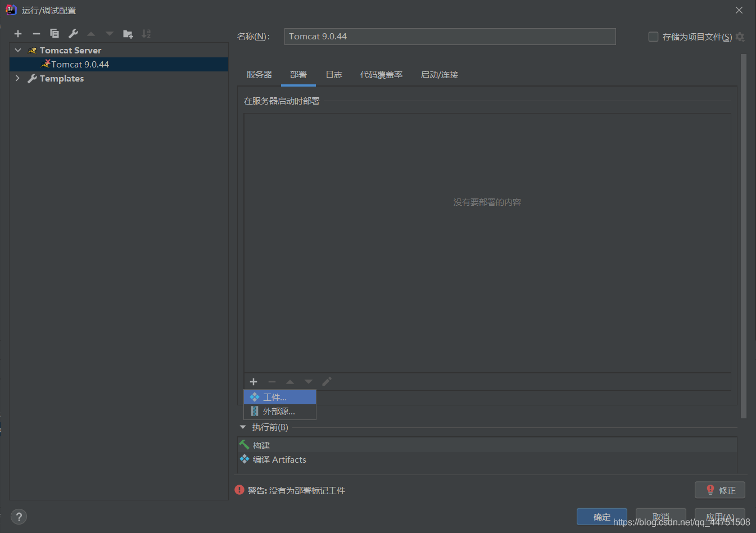756x533 pixels.
Task: Edit deployment item with pencil icon
Action: (327, 382)
